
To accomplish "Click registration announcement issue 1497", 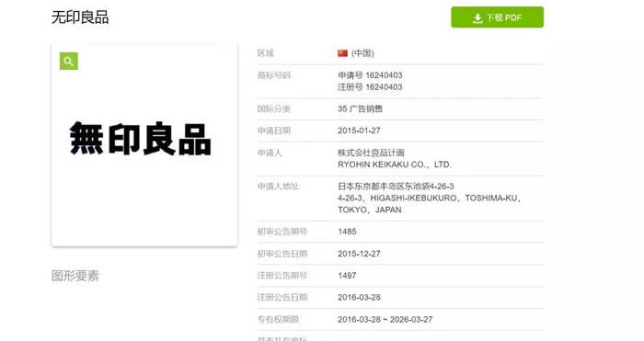I will (347, 276).
